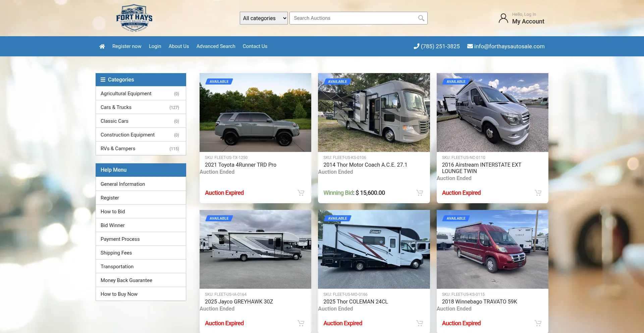Click cart icon on Airstream Interstate card
The width and height of the screenshot is (644, 333).
(x=538, y=193)
